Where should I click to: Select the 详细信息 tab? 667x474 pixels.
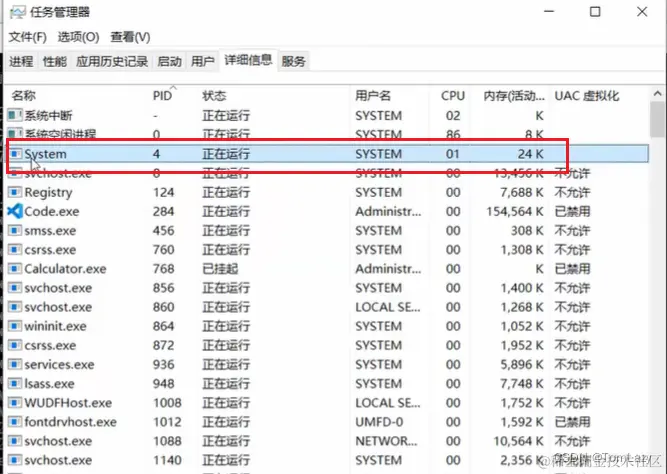click(x=248, y=60)
